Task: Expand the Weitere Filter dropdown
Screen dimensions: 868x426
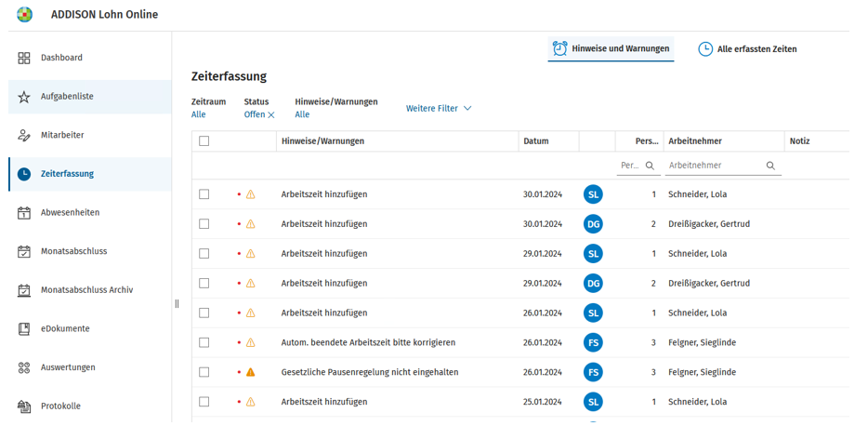Action: pos(439,109)
